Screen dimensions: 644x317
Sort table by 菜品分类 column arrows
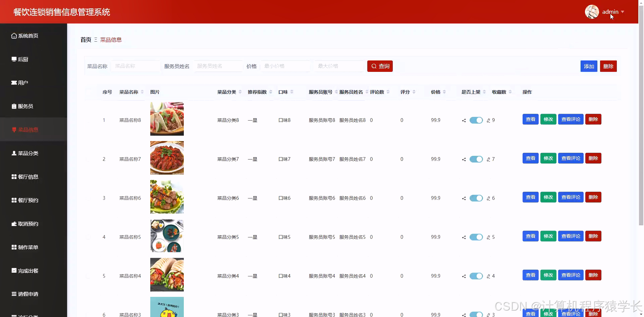(240, 92)
